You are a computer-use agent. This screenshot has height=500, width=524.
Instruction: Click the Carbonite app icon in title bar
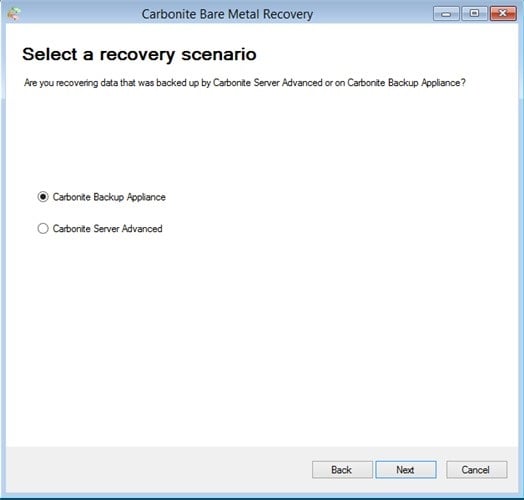point(14,14)
